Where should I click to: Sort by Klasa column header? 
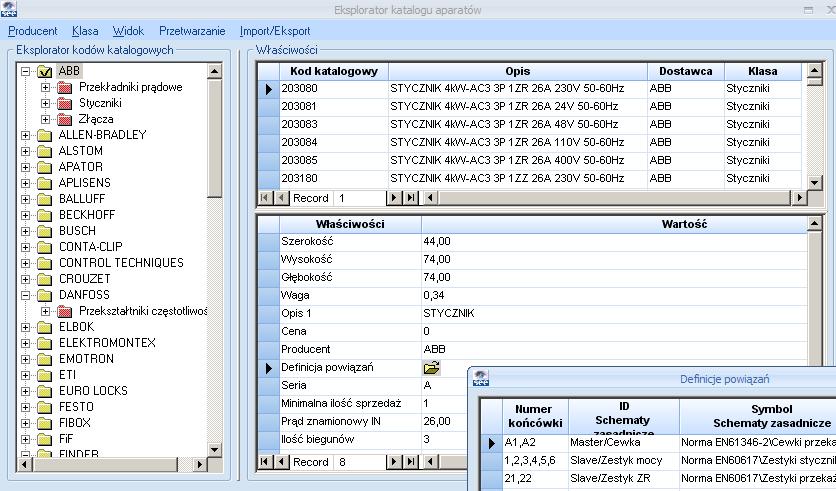(x=763, y=71)
